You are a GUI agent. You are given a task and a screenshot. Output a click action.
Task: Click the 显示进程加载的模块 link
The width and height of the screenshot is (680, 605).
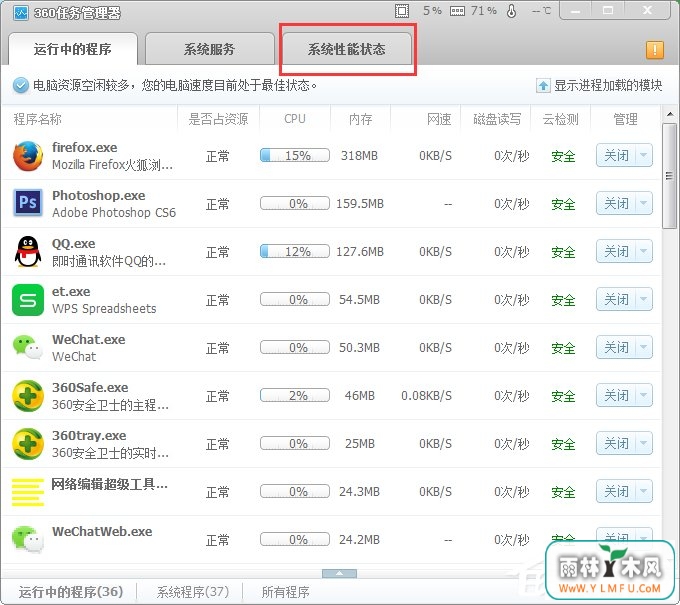pyautogui.click(x=608, y=85)
